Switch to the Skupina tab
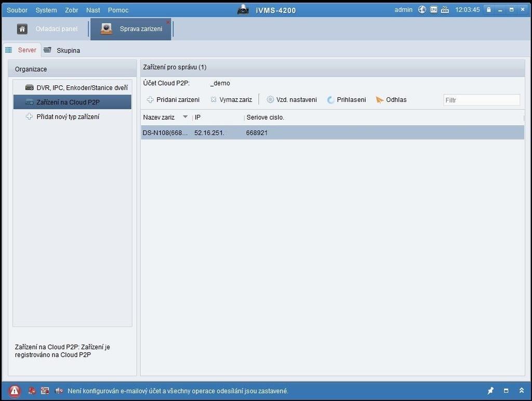Image resolution: width=532 pixels, height=401 pixels. point(68,50)
